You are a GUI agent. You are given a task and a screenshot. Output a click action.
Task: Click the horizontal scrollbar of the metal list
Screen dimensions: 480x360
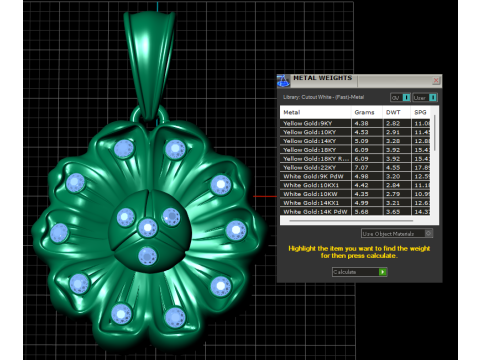point(351,221)
